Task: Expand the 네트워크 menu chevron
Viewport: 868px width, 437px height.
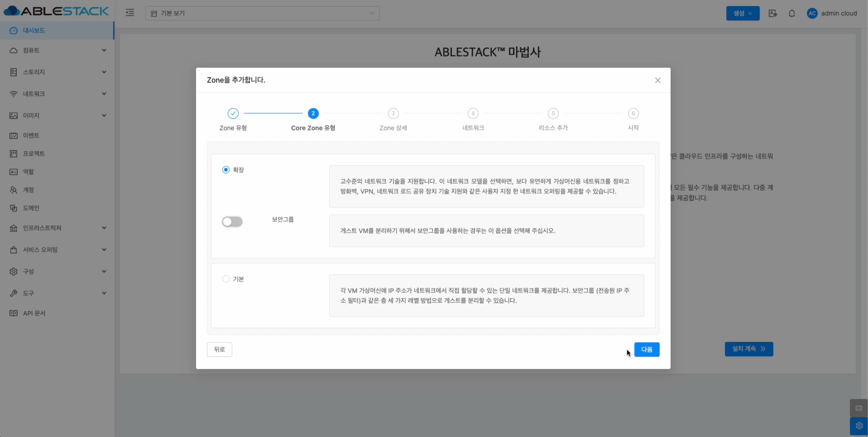Action: (104, 94)
